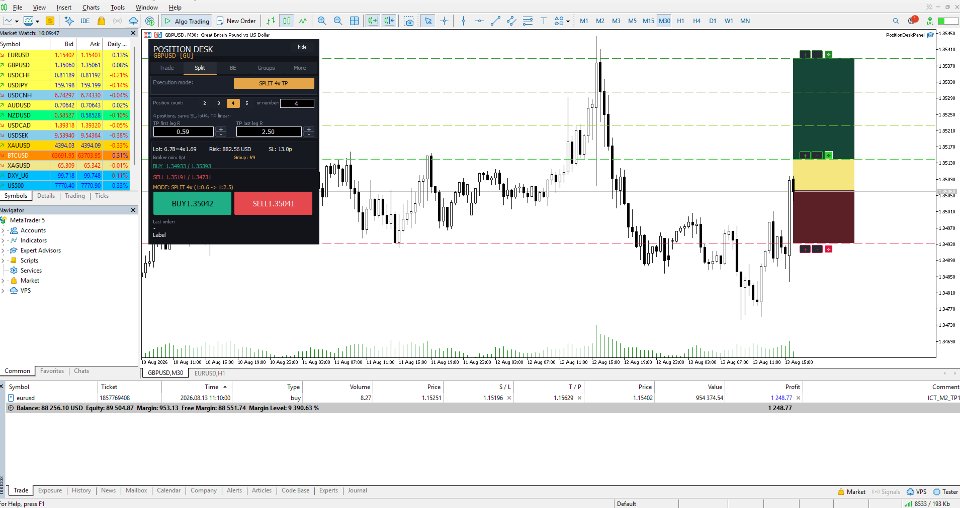Open the MQL5 wizard sparkle icon
The width and height of the screenshot is (960, 508).
tap(69, 21)
